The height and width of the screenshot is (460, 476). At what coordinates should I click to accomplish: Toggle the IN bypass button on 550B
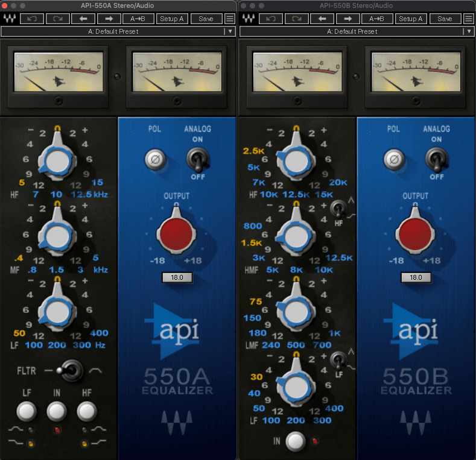pos(296,441)
